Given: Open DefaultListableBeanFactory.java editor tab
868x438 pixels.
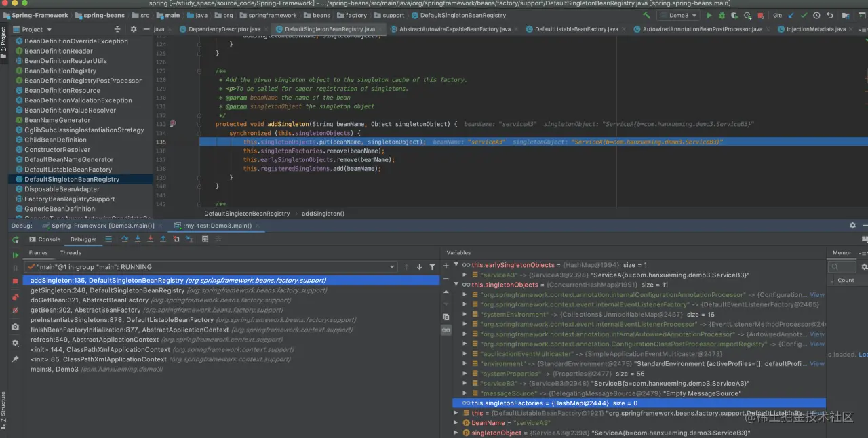Looking at the screenshot, I should pyautogui.click(x=576, y=29).
